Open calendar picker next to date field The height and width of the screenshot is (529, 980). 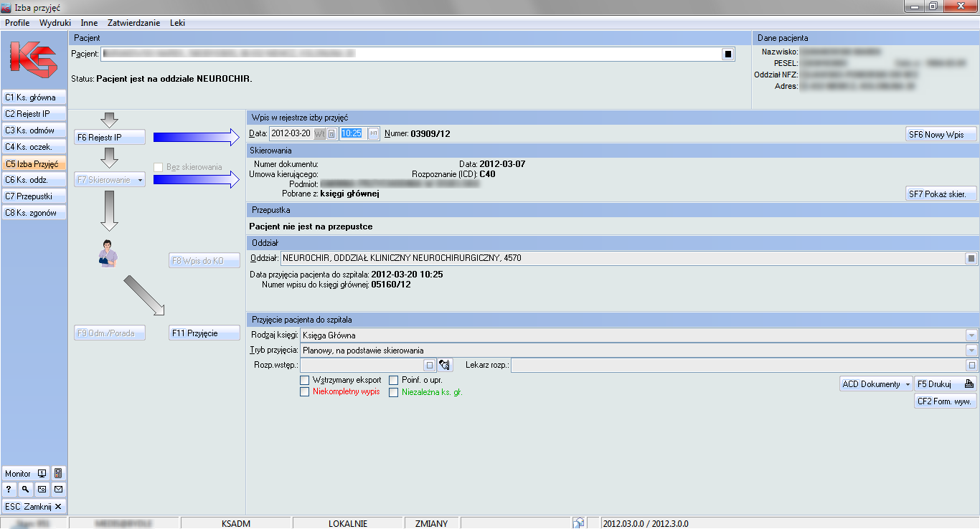331,133
